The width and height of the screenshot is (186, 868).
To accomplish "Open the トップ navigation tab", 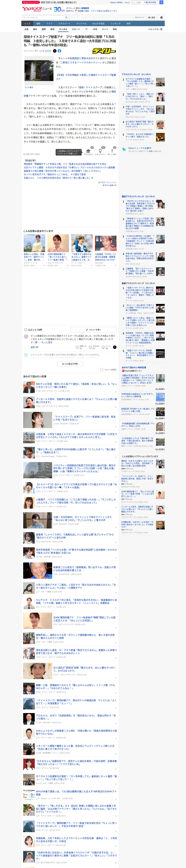I will [x=27, y=24].
